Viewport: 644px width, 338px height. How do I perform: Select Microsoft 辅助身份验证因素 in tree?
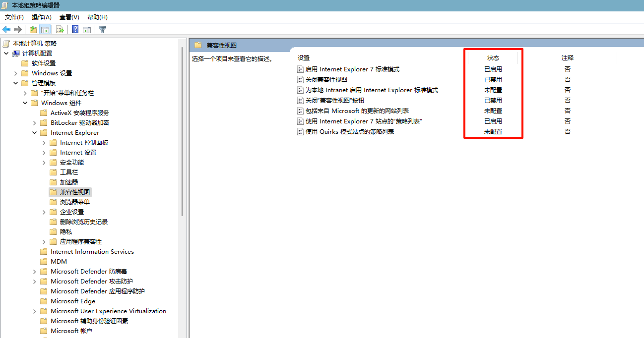click(89, 321)
